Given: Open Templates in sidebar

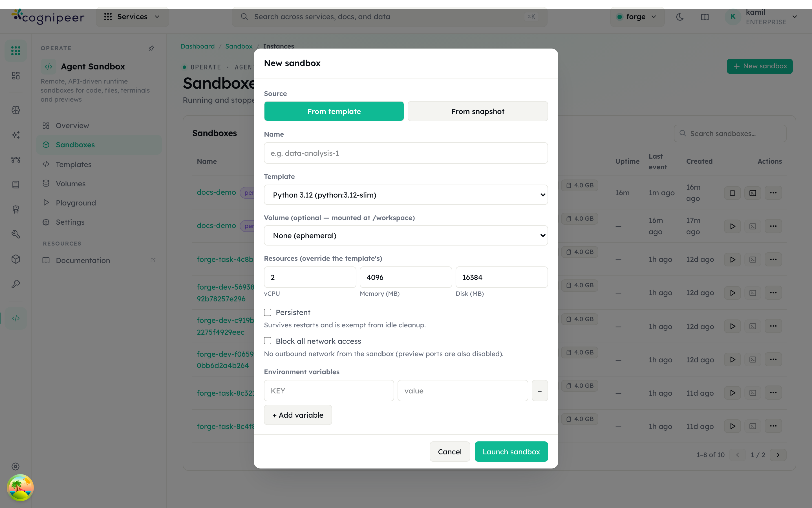Looking at the screenshot, I should (99, 164).
